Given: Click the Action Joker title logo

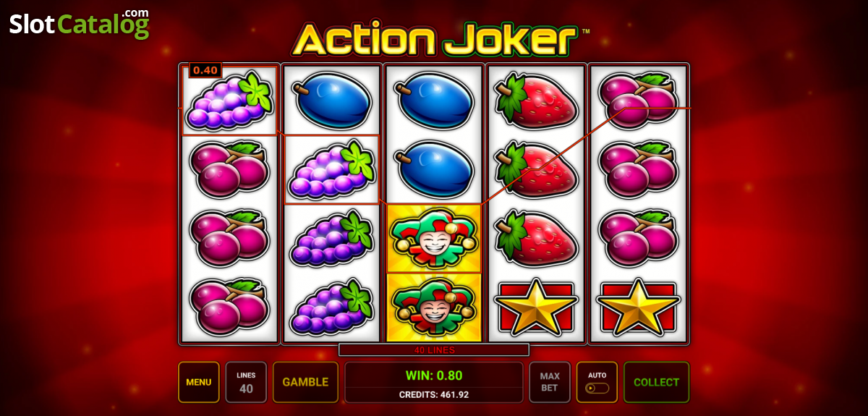Looking at the screenshot, I should 440,38.
